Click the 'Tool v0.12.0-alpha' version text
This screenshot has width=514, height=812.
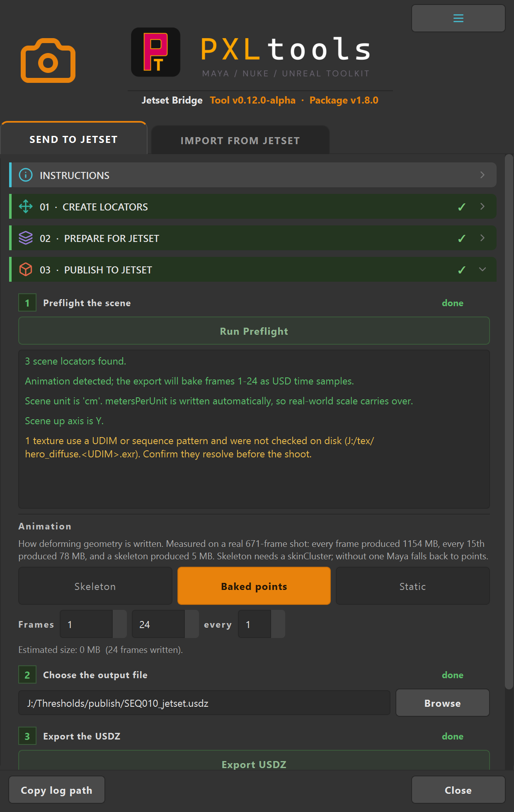pyautogui.click(x=253, y=100)
